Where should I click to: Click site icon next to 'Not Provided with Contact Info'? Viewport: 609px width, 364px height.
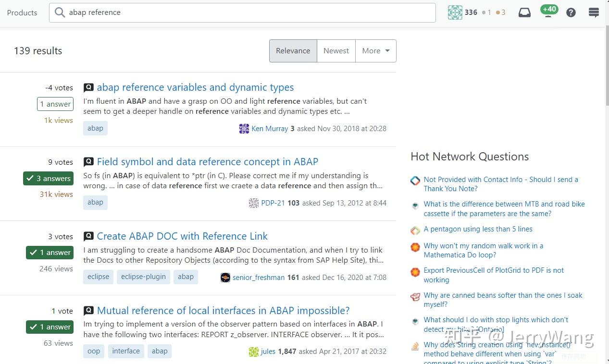click(x=415, y=181)
